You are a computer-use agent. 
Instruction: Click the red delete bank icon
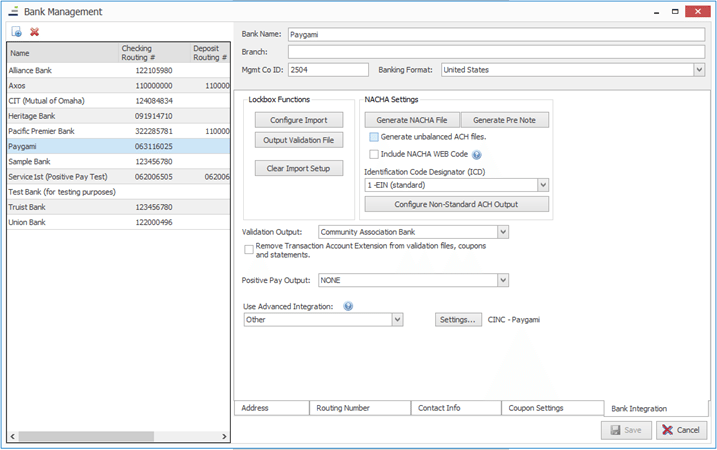34,32
